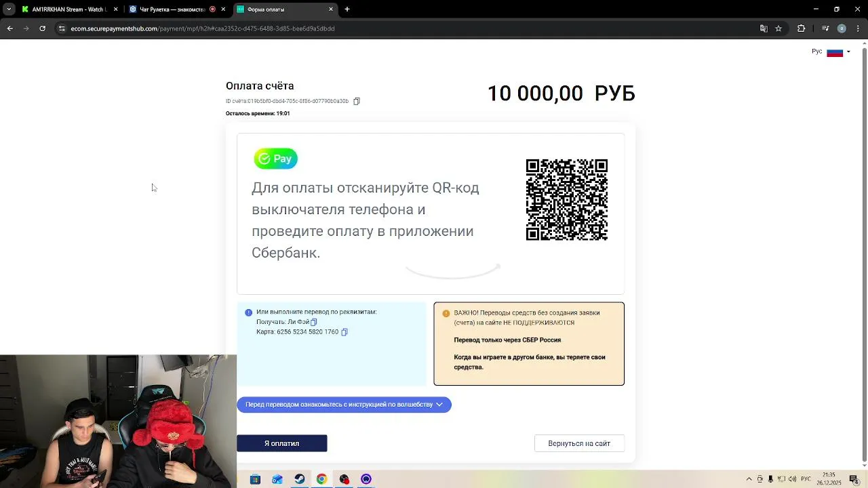Open the app with red dot in taskbar
This screenshot has width=868, height=488.
pyautogui.click(x=344, y=479)
